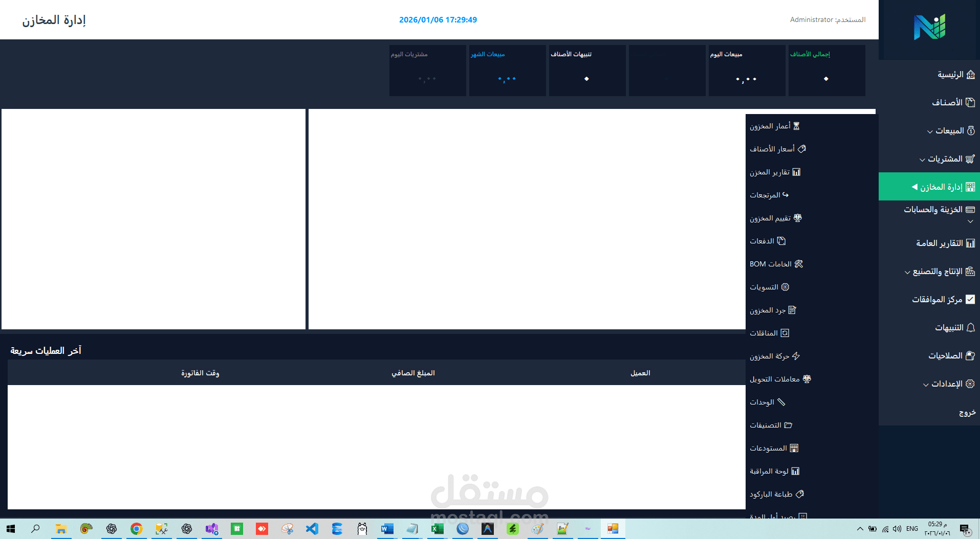Expand the المشتريات purchases menu chevron
This screenshot has width=980, height=539.
click(x=922, y=160)
